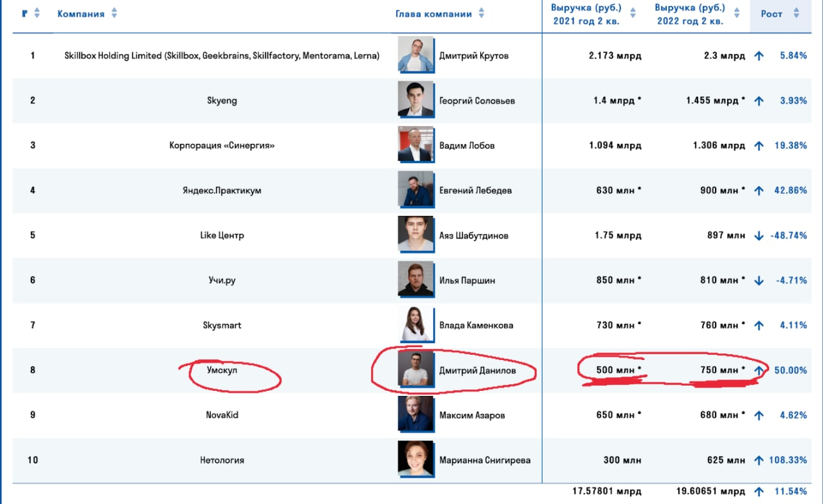Select the Учи.ру company name
The width and height of the screenshot is (823, 504).
point(222,280)
